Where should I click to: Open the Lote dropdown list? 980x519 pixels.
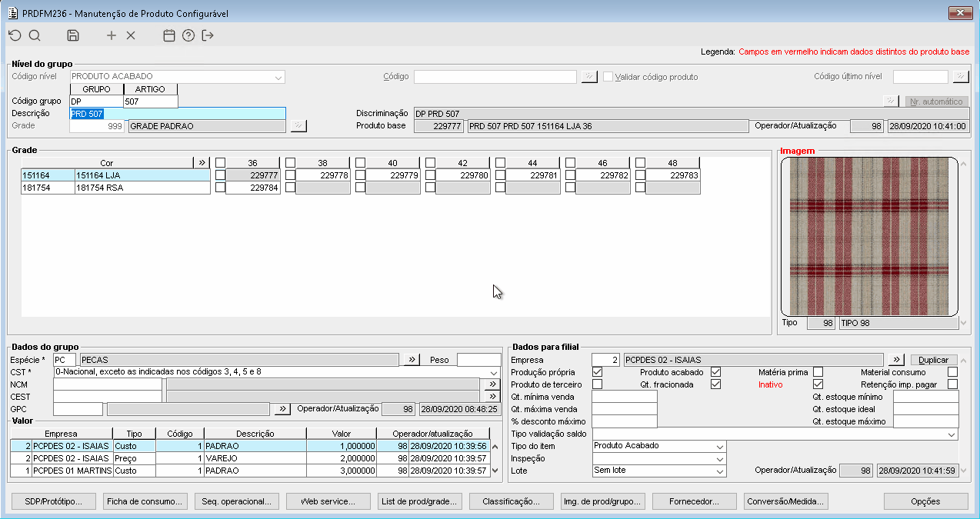(720, 471)
